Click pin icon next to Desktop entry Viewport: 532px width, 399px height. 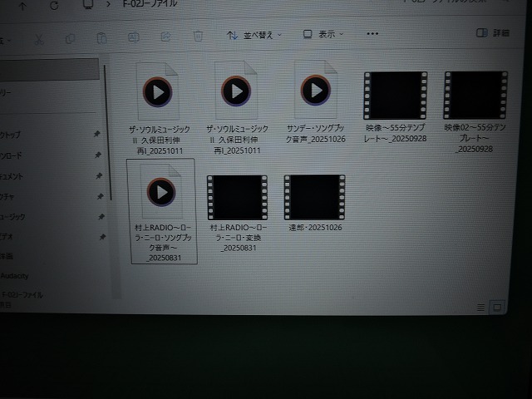pyautogui.click(x=96, y=134)
